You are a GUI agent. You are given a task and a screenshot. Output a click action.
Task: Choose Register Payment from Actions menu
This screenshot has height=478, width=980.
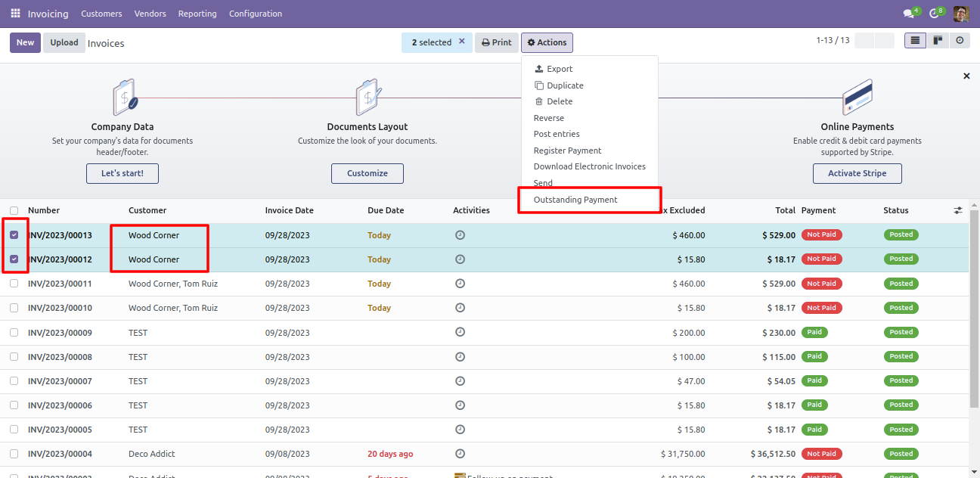point(567,151)
